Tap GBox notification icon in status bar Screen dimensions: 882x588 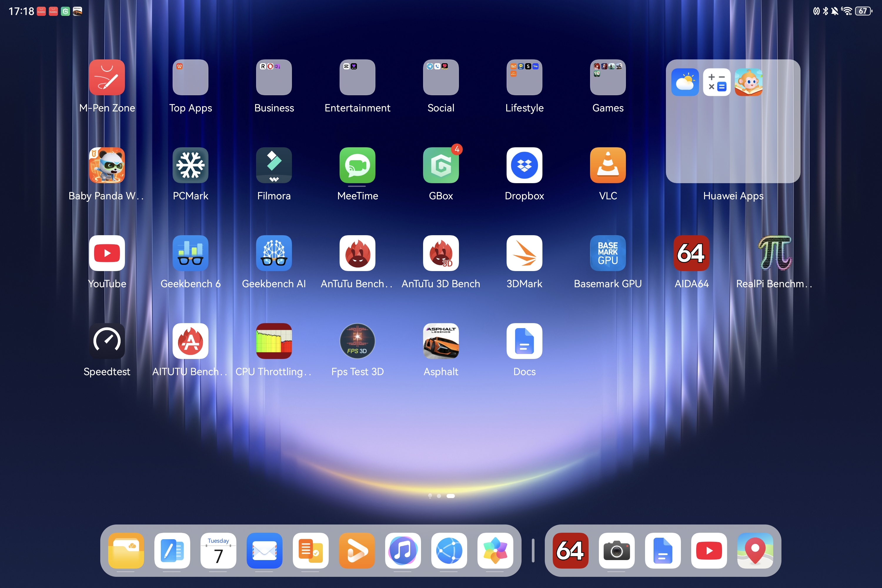pyautogui.click(x=65, y=12)
